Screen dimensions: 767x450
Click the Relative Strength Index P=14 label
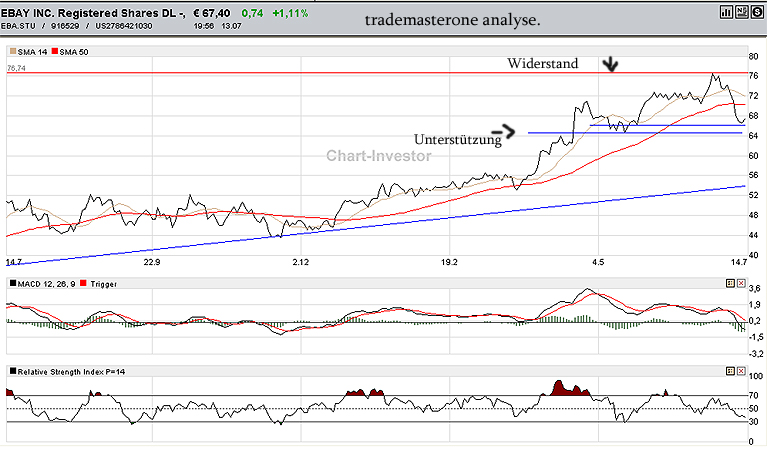[x=71, y=372]
